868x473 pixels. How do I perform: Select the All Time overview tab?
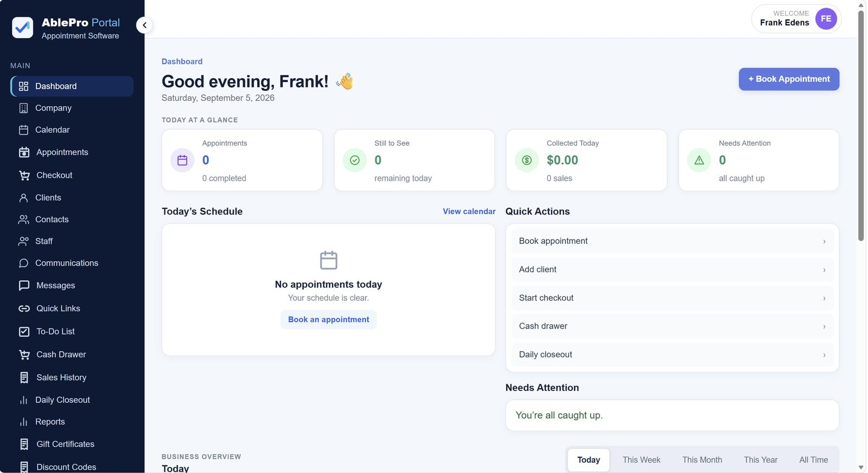click(x=813, y=460)
